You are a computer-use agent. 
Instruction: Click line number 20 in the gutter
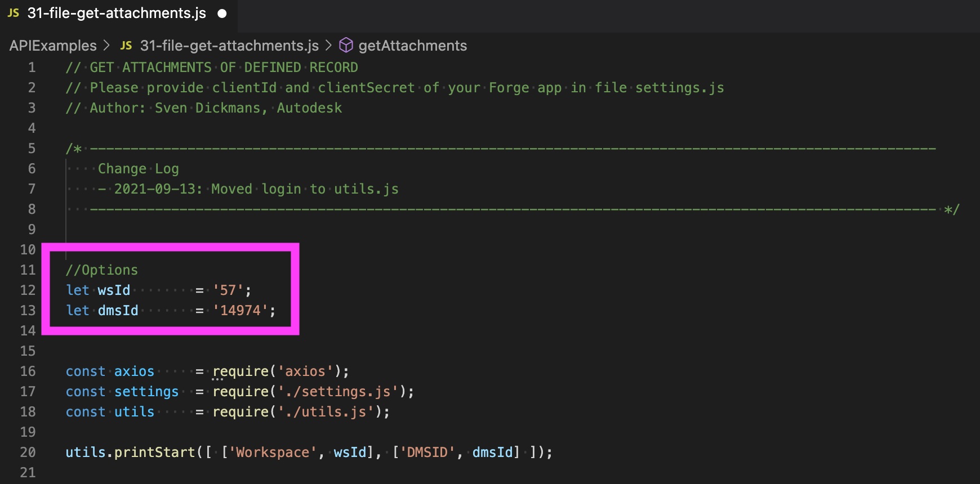28,452
